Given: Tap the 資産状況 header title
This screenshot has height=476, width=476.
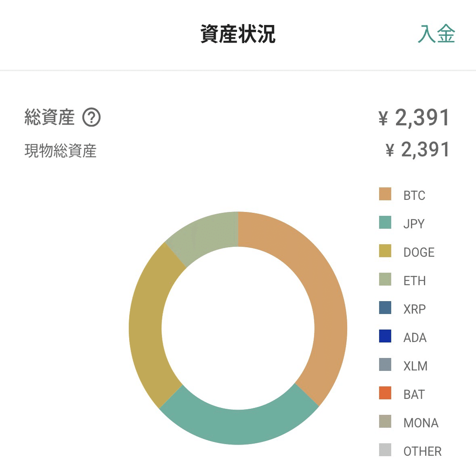Looking at the screenshot, I should [238, 34].
